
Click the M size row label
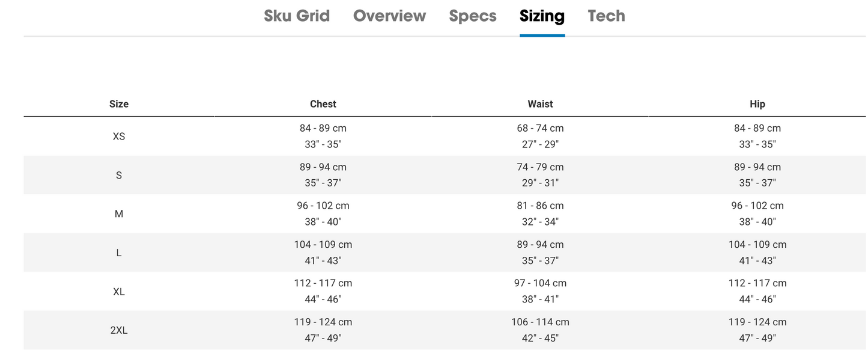pyautogui.click(x=119, y=214)
